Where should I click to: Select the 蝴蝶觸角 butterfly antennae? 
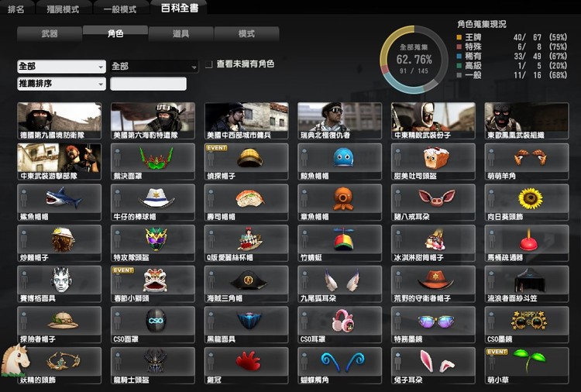(x=339, y=366)
